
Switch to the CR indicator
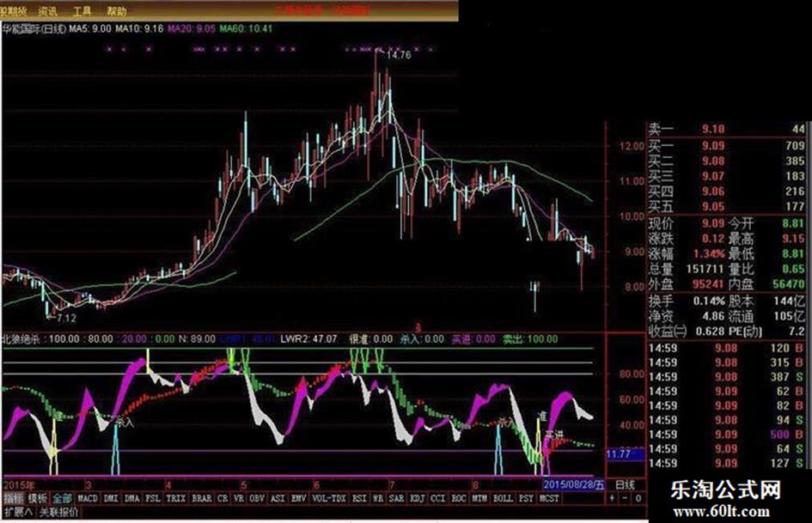tap(223, 498)
